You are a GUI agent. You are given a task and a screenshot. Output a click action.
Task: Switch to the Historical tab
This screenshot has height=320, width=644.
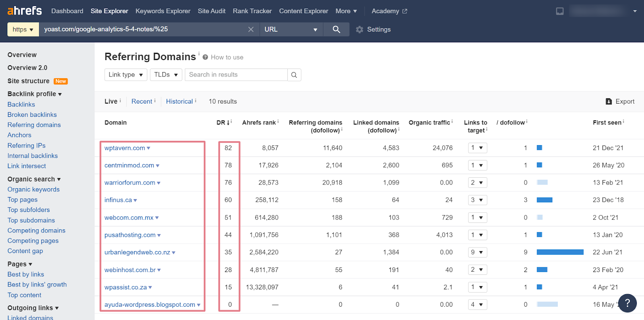click(180, 102)
